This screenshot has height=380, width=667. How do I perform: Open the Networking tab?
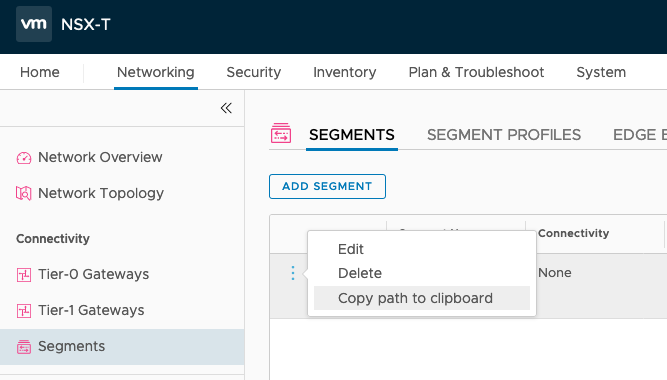click(x=156, y=72)
